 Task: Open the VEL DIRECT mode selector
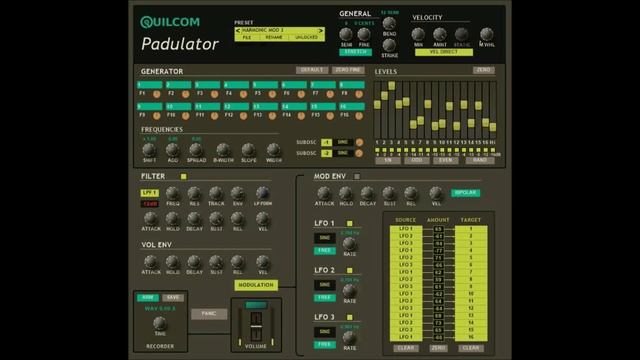[444, 52]
